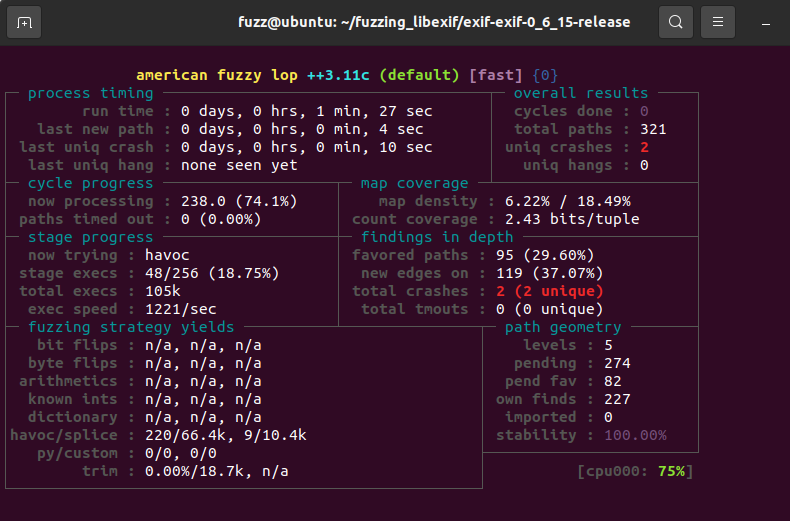Click the 'american fuzzy lop' banner text
Viewport: 790px width, 521px height.
[217, 76]
